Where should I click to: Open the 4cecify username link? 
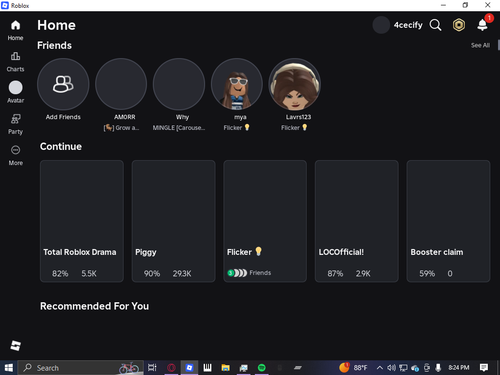(408, 25)
